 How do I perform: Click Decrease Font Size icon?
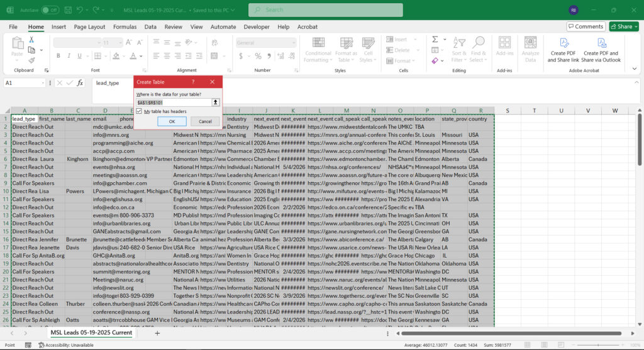pos(140,42)
